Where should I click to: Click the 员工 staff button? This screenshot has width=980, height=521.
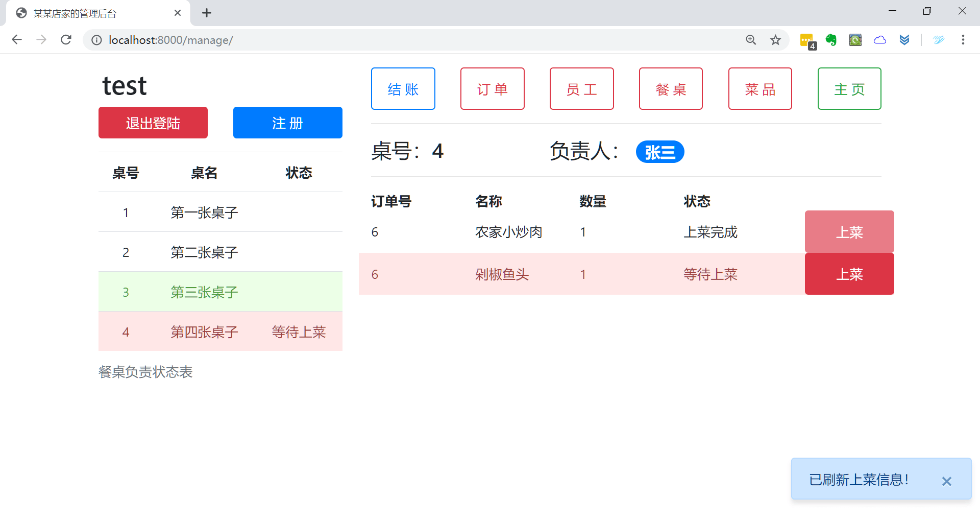coord(581,88)
